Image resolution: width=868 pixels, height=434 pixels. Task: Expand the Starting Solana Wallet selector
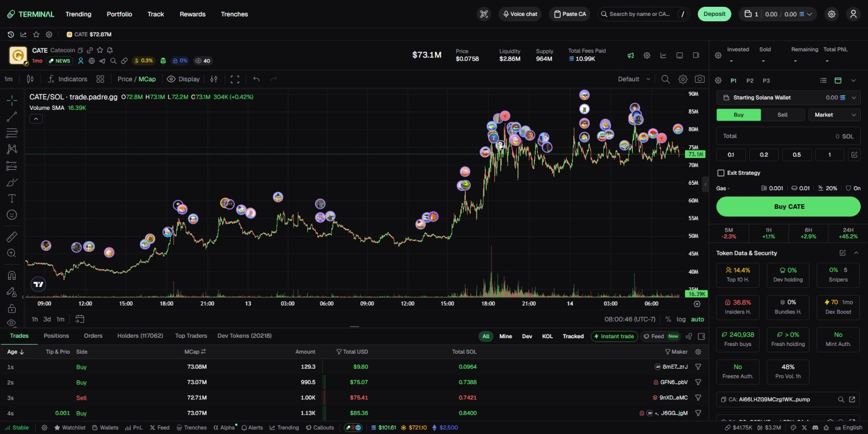pyautogui.click(x=789, y=98)
